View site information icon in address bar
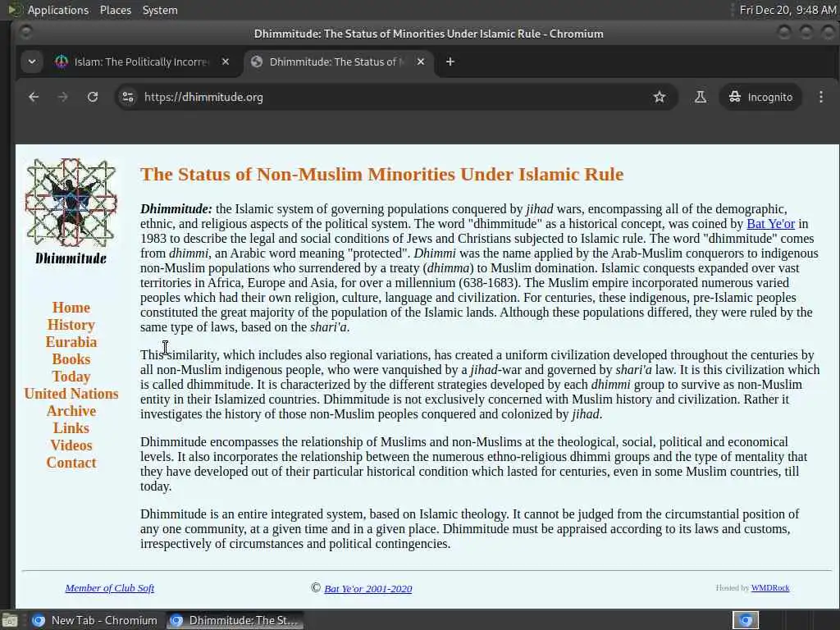This screenshot has width=840, height=630. click(128, 97)
